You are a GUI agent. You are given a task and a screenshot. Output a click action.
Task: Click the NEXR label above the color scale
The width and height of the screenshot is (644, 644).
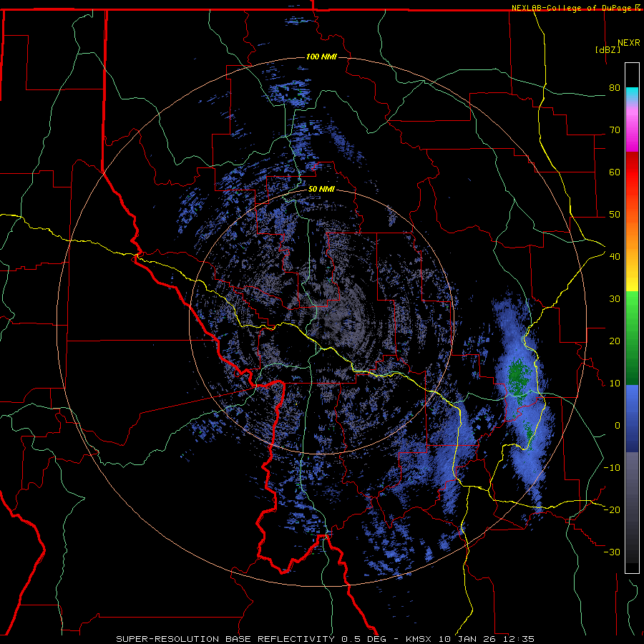629,43
